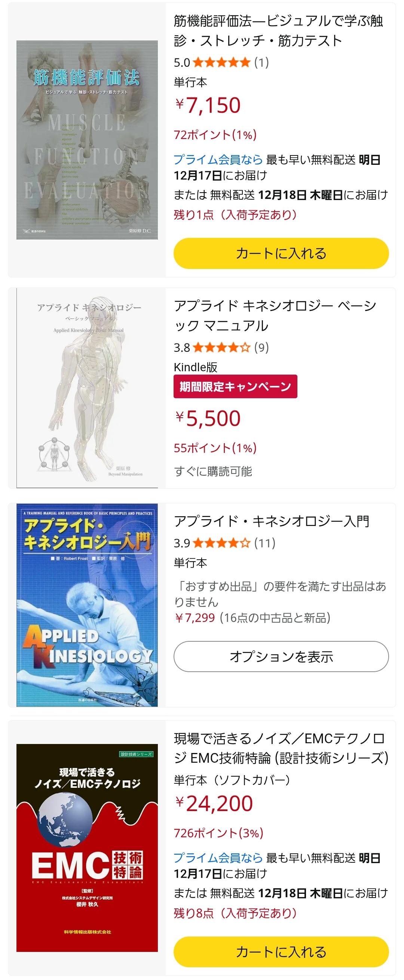Open the アプライド キネシオロジー ベーシック マニュアル title
Screen dimensions: 404x980
pyautogui.click(x=275, y=316)
